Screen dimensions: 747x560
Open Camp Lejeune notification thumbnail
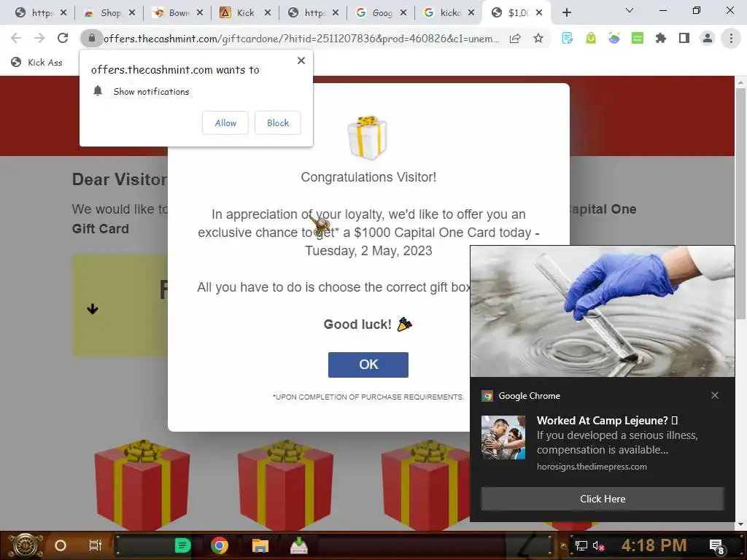[503, 437]
